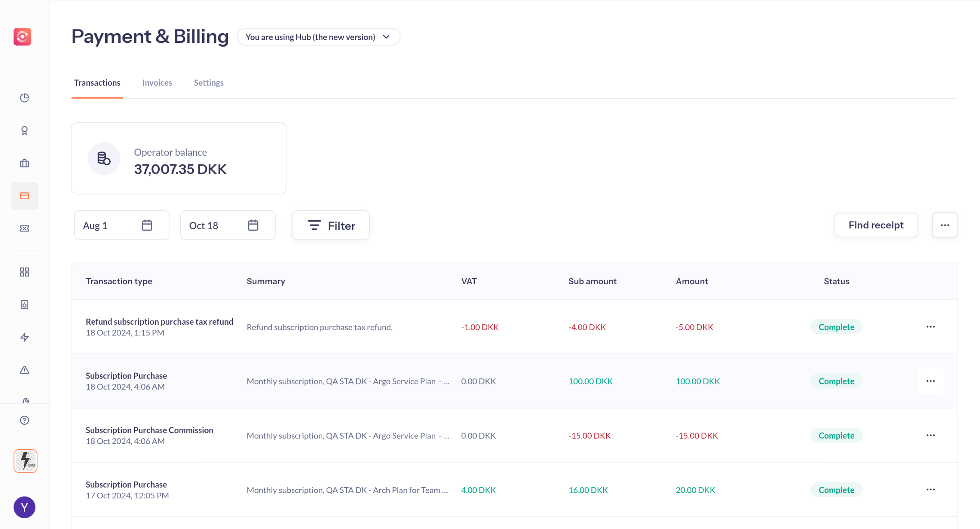The image size is (980, 529).
Task: Open the Aug 1 start date picker
Action: (x=121, y=225)
